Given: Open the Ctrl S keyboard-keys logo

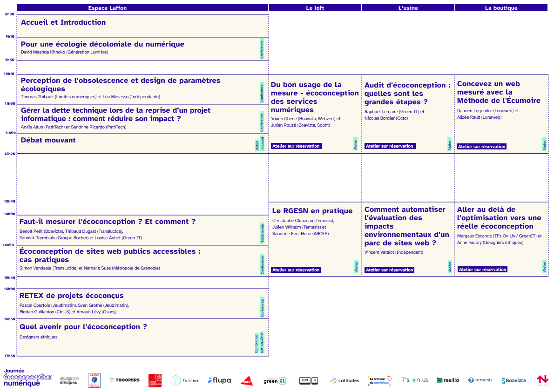Looking at the screenshot, I should 309,380.
